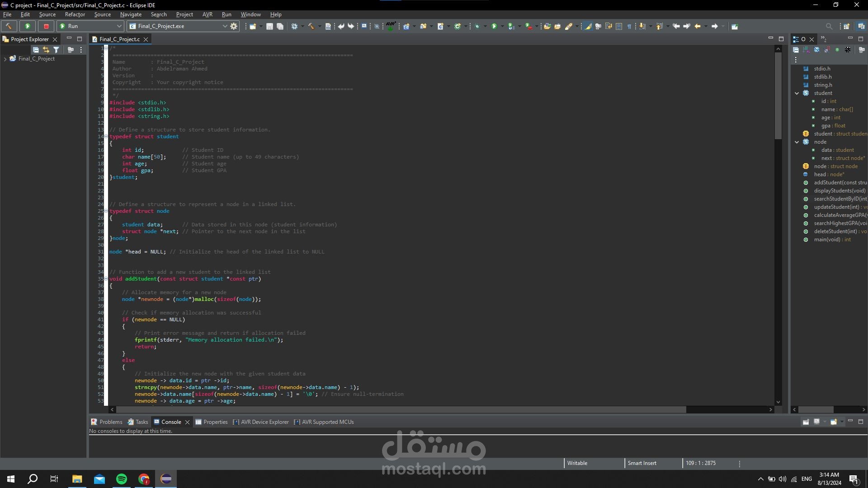Image resolution: width=868 pixels, height=488 pixels.
Task: Toggle Mark Occurrences highlighter button
Action: [588, 26]
